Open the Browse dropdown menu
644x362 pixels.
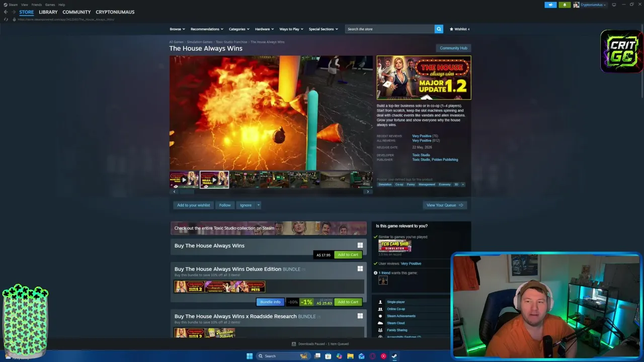(177, 29)
